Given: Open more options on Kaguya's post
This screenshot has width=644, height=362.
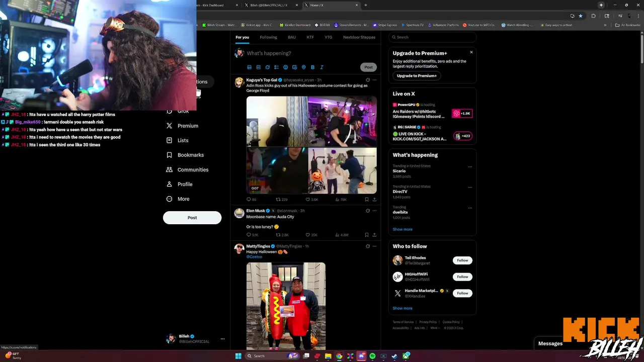Looking at the screenshot, I should [374, 80].
